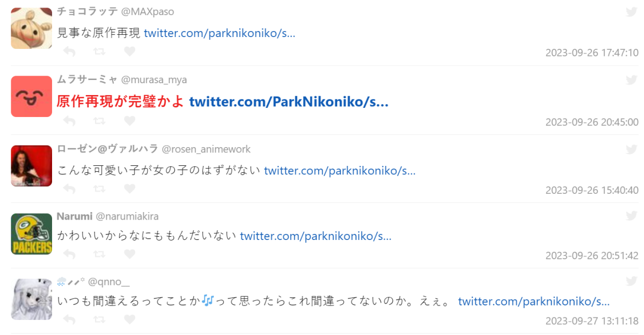This screenshot has width=644, height=335.
Task: Reply to @murasa_mya's tweet
Action: [69, 121]
